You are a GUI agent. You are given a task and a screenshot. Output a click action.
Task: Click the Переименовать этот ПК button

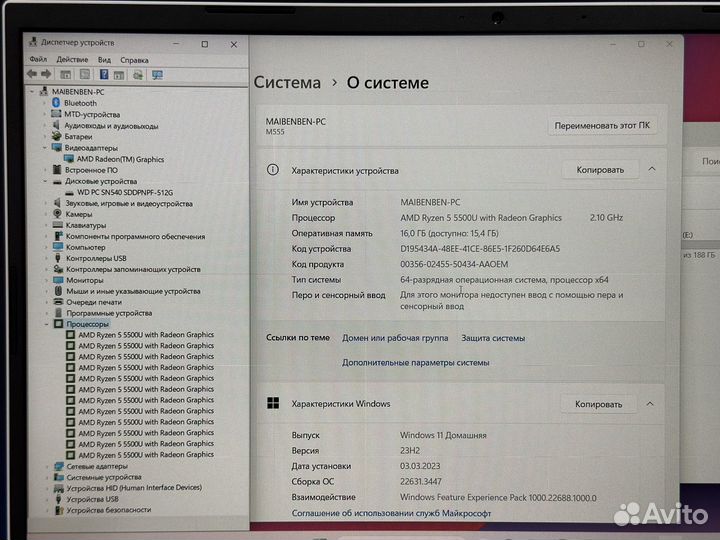[603, 126]
